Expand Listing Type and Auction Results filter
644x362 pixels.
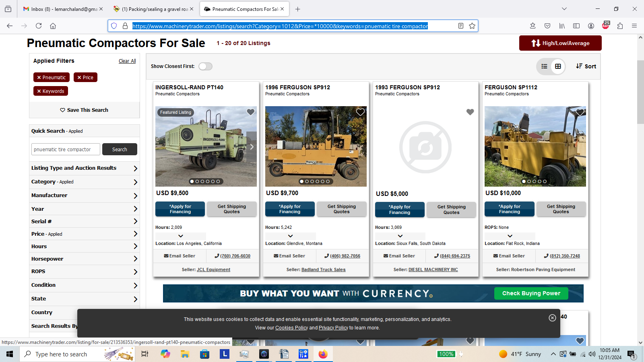tap(85, 168)
